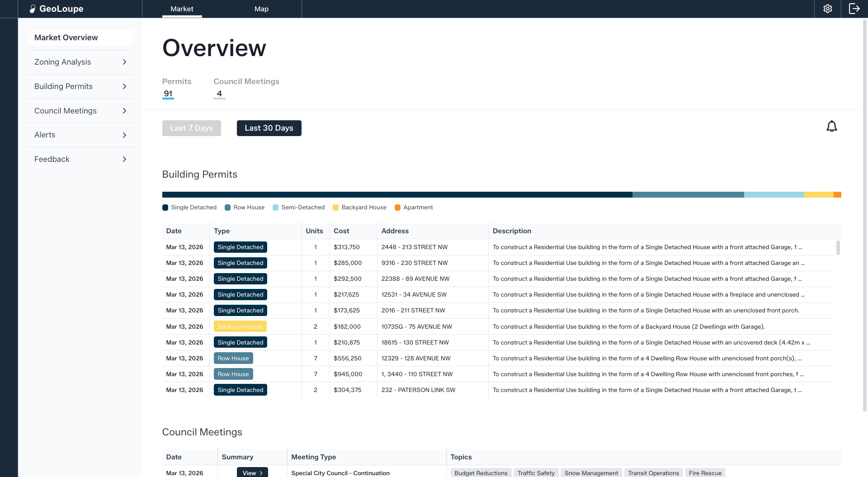Select the Last 30 Days filter
This screenshot has height=477, width=868.
click(x=269, y=128)
